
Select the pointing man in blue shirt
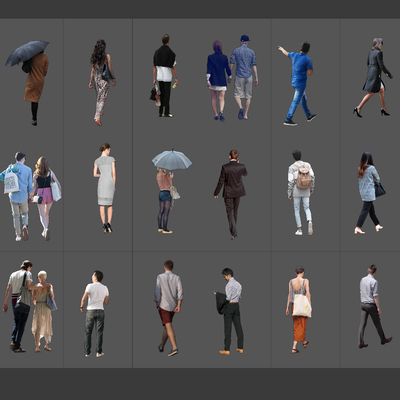(x=298, y=83)
